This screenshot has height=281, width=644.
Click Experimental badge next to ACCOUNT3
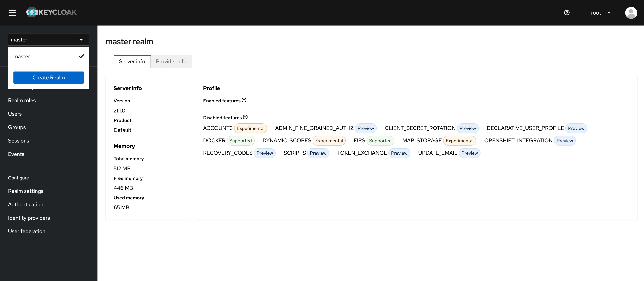pos(250,128)
